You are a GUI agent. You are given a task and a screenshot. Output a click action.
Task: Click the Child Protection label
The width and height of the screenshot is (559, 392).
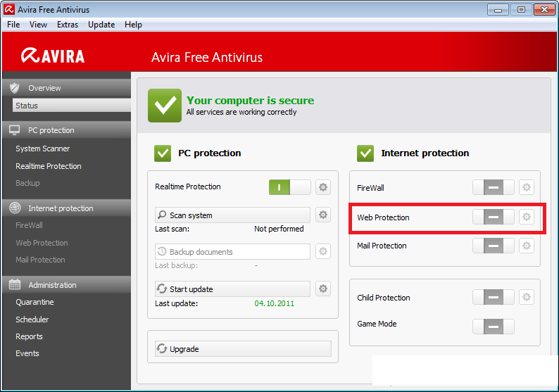pyautogui.click(x=384, y=298)
